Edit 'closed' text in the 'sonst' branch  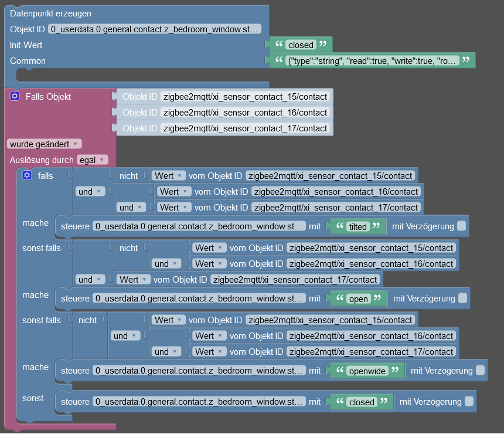(361, 402)
